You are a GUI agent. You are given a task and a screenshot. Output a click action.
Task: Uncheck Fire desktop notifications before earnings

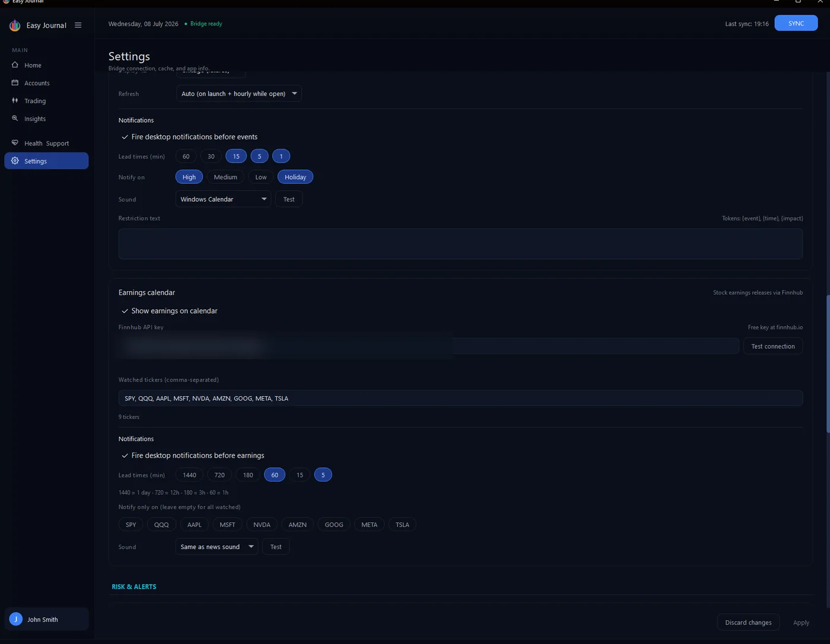[x=124, y=455]
